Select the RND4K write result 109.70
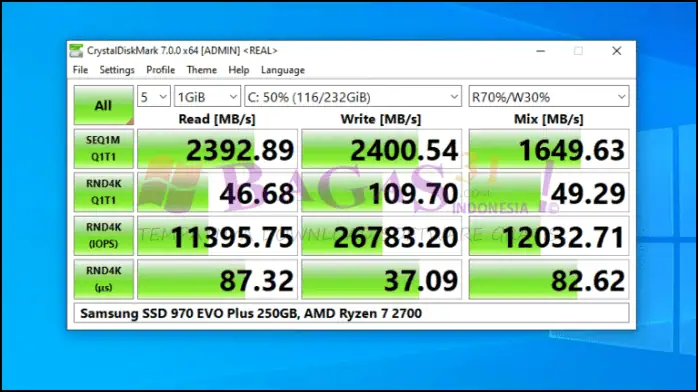This screenshot has height=392, width=698. click(381, 192)
